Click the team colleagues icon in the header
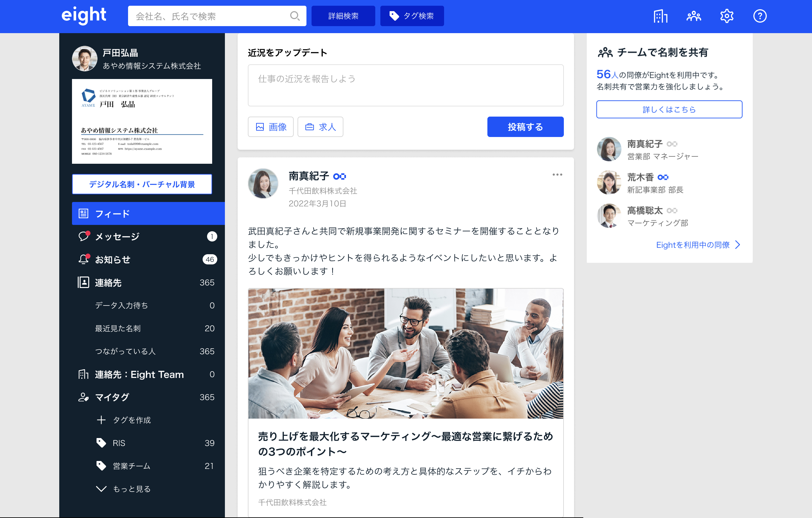The height and width of the screenshot is (518, 812). [x=693, y=16]
